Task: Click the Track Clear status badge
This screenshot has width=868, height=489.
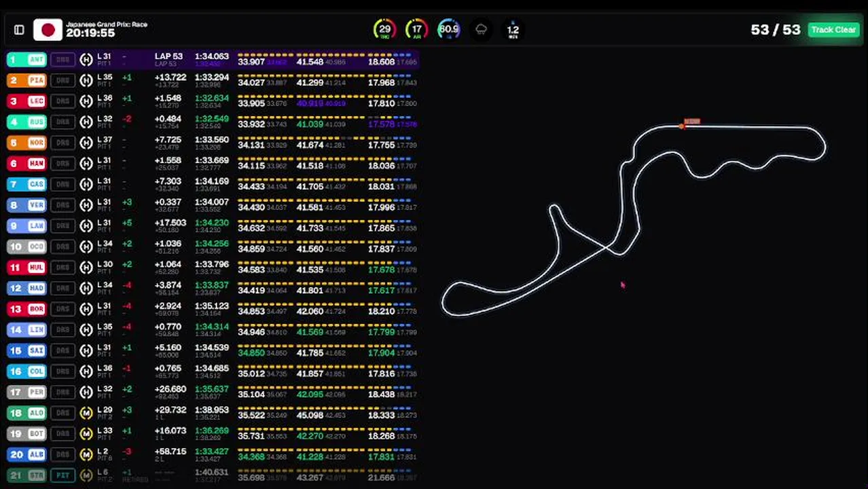Action: [833, 30]
